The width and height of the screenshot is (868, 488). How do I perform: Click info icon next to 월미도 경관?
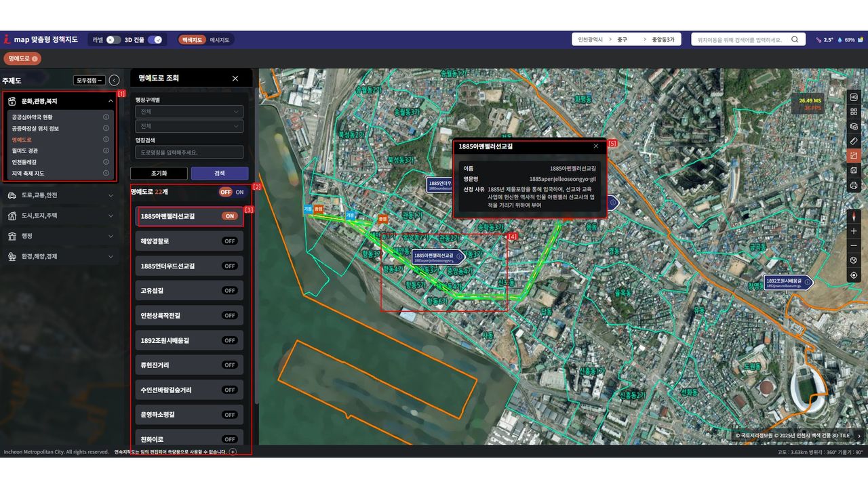[x=106, y=150]
